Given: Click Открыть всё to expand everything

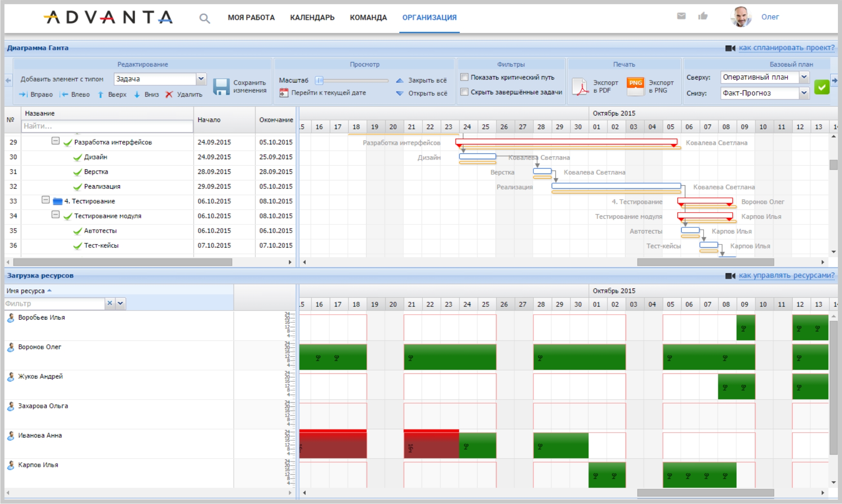Looking at the screenshot, I should [422, 93].
